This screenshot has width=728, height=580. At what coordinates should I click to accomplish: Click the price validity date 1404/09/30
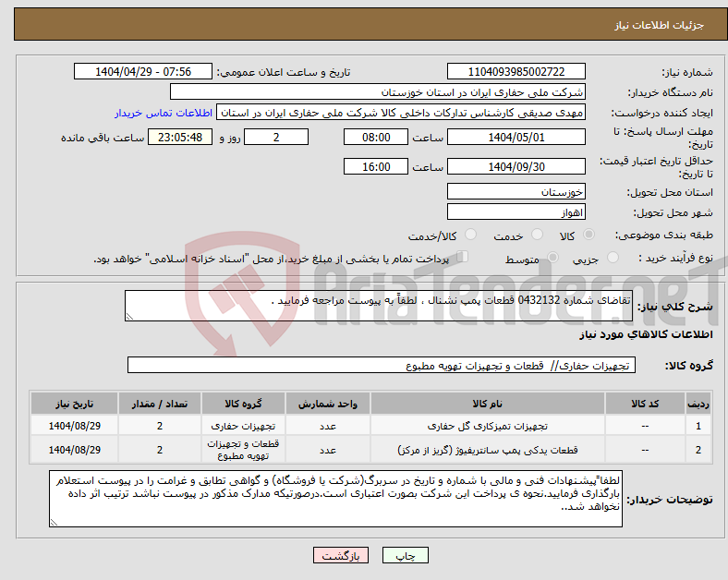516,166
